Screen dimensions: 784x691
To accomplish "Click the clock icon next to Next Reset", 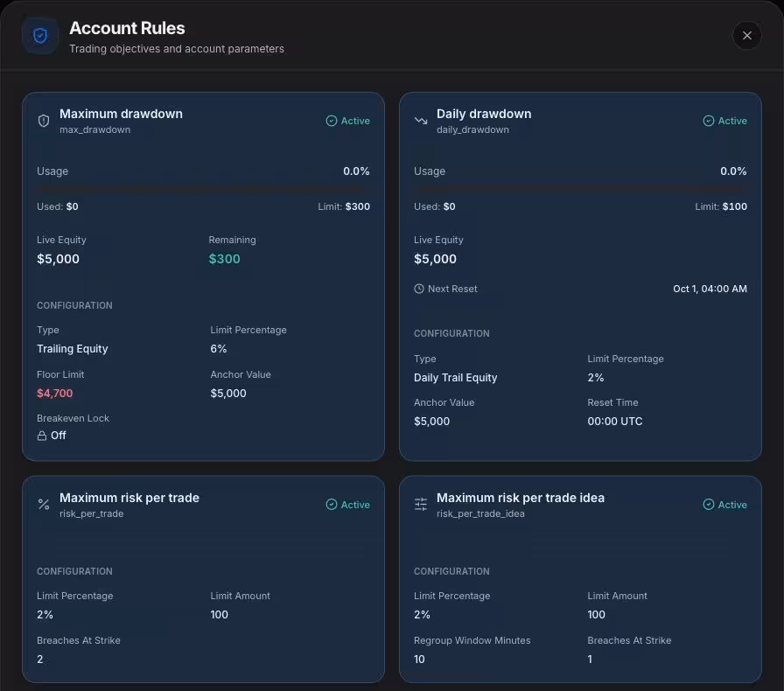I will [x=419, y=289].
